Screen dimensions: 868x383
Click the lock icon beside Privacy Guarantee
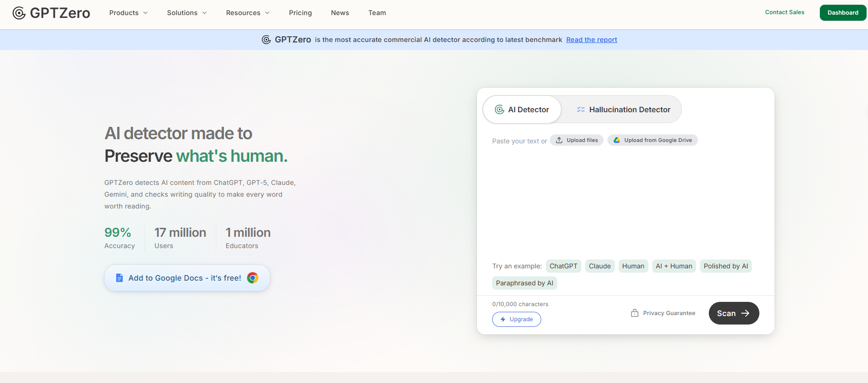635,313
